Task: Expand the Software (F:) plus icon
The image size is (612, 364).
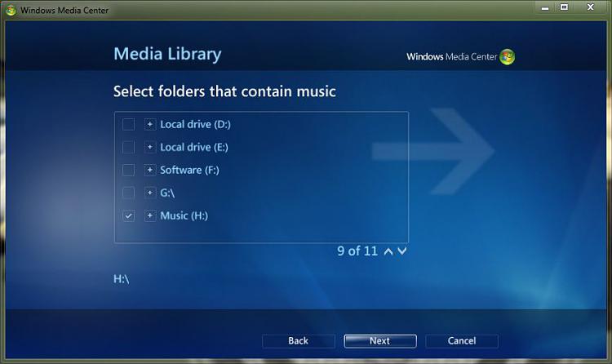Action: [150, 171]
